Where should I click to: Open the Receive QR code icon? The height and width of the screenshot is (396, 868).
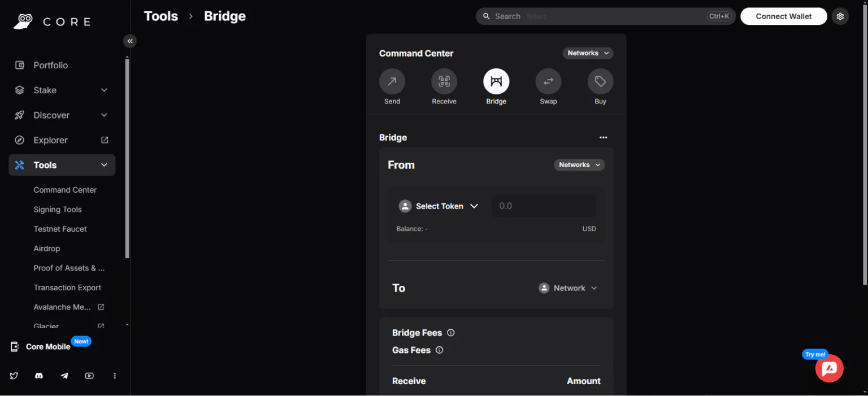coord(444,82)
